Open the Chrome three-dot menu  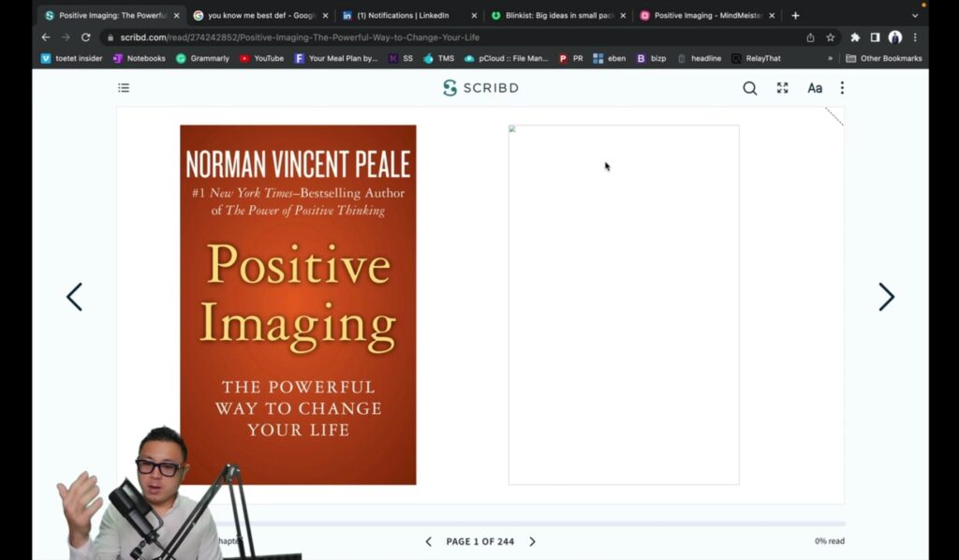click(916, 37)
